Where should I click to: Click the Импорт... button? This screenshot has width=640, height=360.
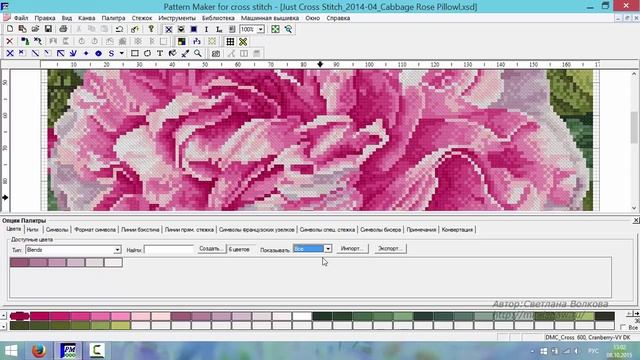coord(352,249)
